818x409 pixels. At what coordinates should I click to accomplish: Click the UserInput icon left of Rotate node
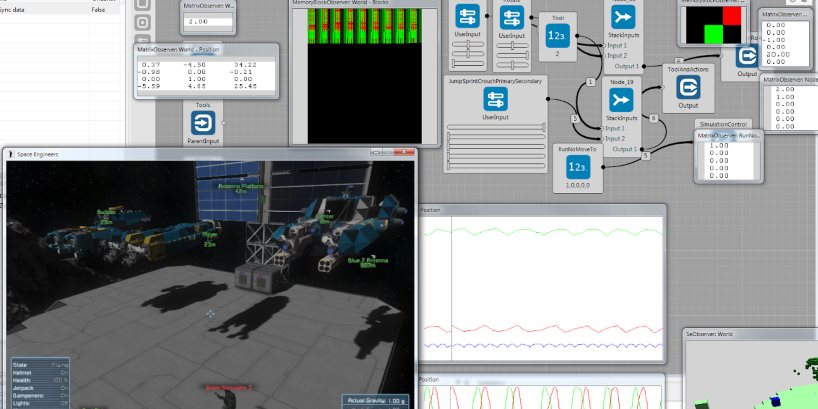point(467,16)
